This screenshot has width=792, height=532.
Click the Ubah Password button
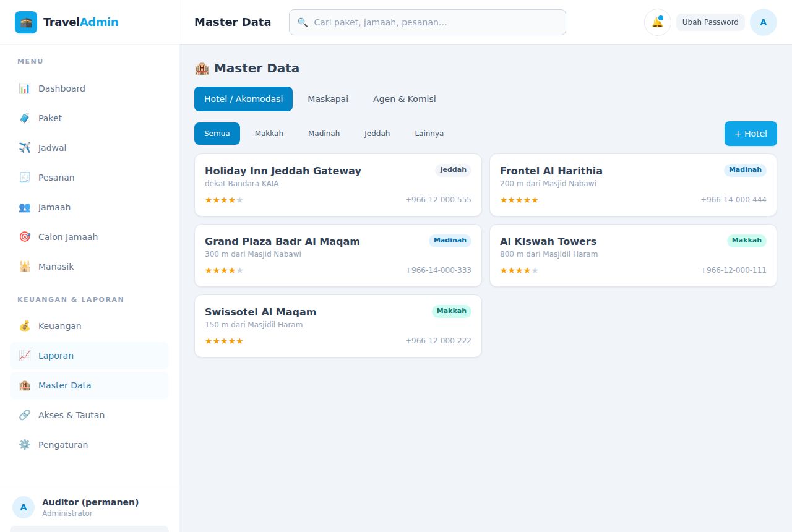click(x=710, y=22)
